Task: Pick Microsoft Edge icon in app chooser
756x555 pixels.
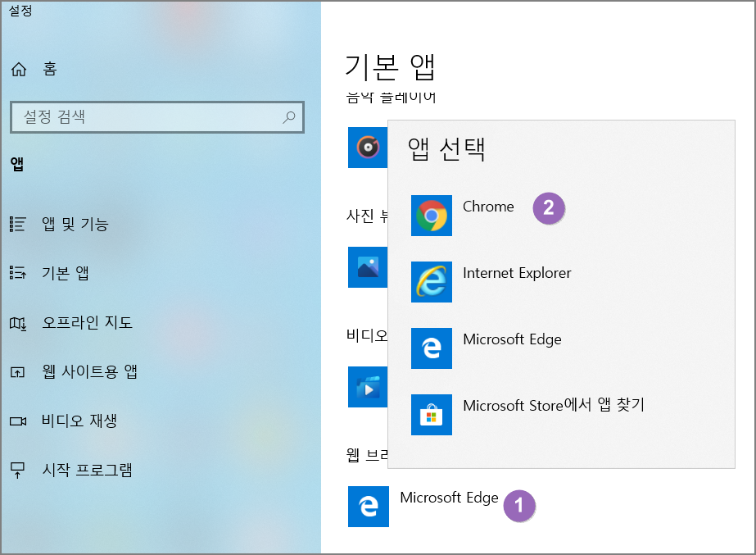Action: point(432,348)
